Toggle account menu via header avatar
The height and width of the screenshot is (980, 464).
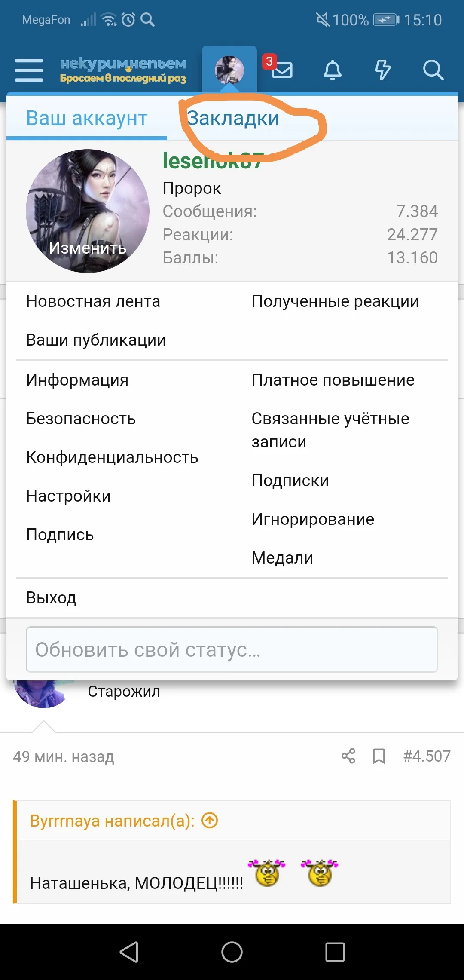[x=229, y=70]
